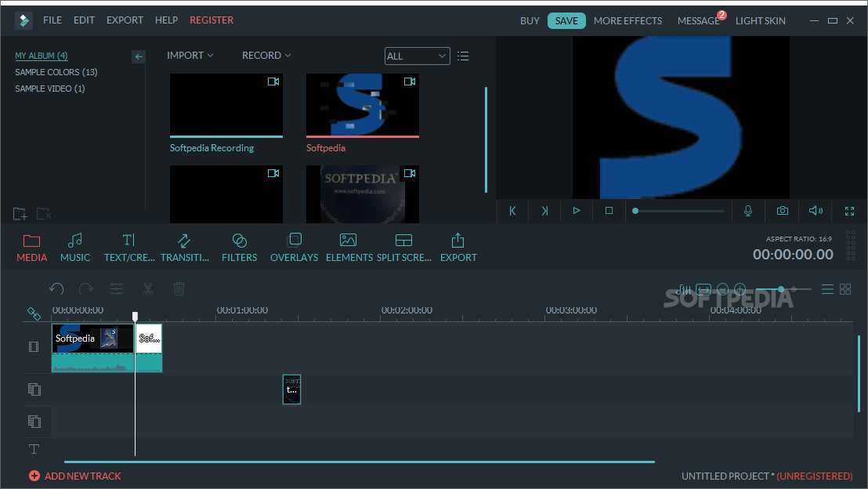Select SAMPLE COLORS (13) folder
This screenshot has width=868, height=489.
pyautogui.click(x=56, y=73)
